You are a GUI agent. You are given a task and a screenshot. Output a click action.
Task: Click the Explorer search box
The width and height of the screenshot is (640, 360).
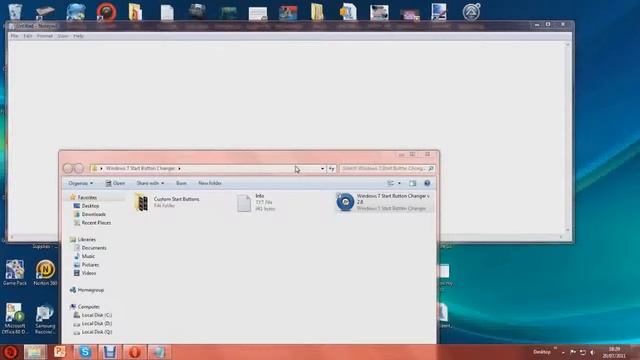387,168
